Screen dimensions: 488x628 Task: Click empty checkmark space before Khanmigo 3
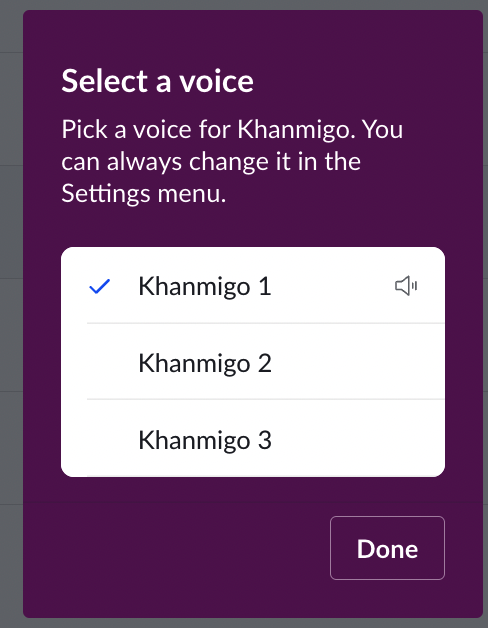(x=99, y=440)
